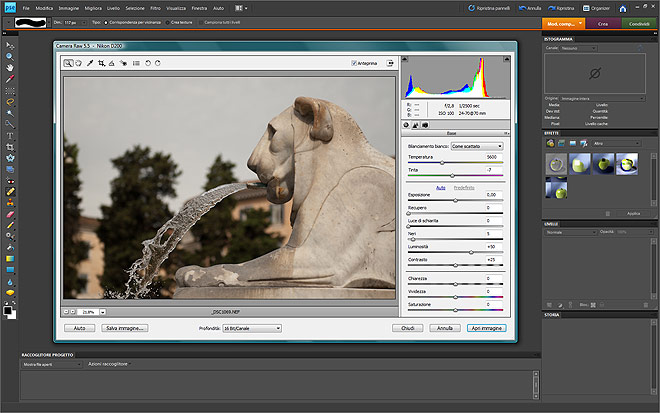Select the Move tool in the left toolbox
This screenshot has height=413, width=660.
pos(10,45)
